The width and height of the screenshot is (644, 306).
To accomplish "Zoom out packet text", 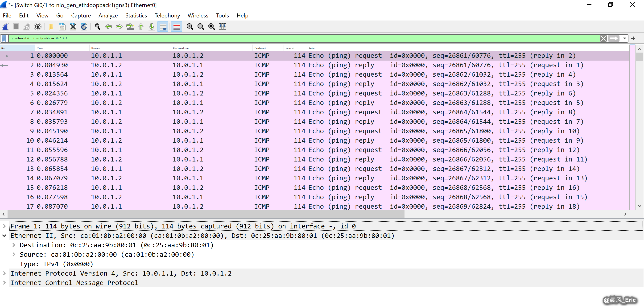I will coord(201,26).
